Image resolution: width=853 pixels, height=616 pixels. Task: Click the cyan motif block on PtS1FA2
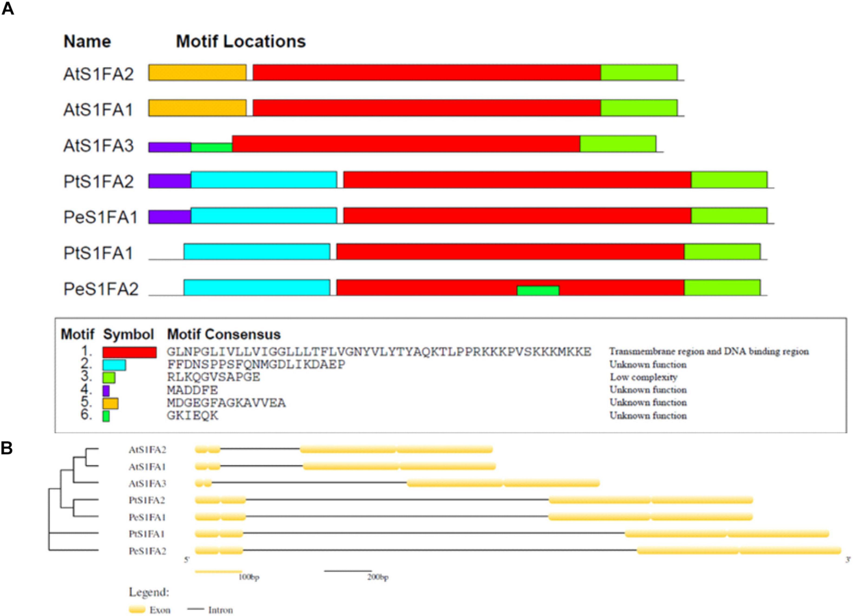[x=264, y=180]
